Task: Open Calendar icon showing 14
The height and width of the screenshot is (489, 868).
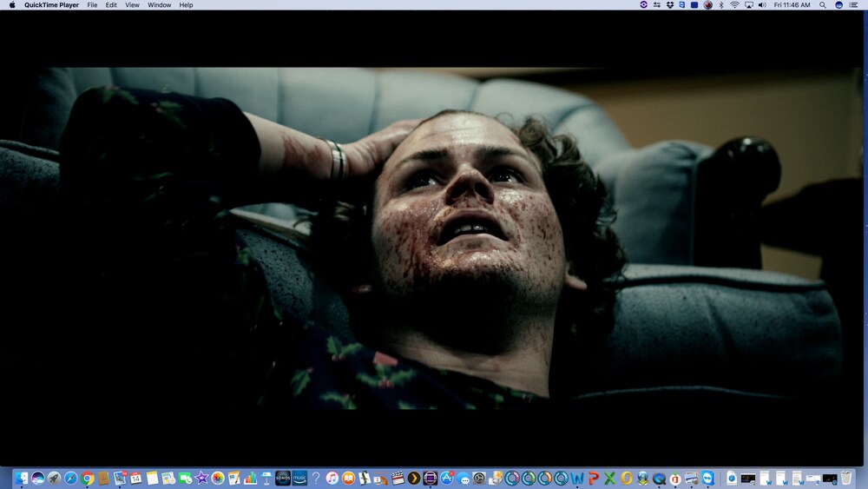Action: coord(135,478)
